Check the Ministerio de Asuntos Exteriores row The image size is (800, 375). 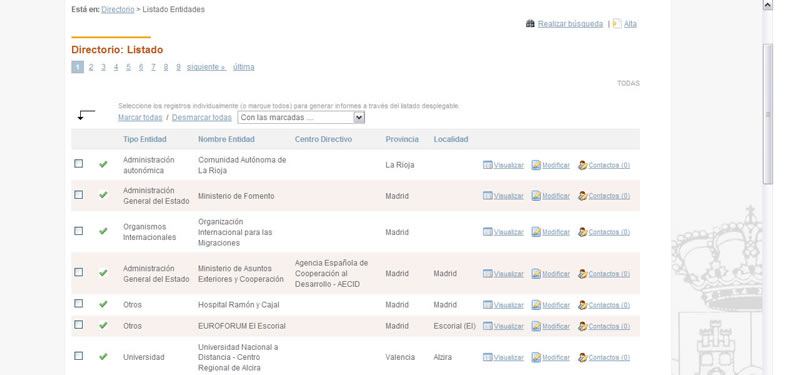click(79, 272)
